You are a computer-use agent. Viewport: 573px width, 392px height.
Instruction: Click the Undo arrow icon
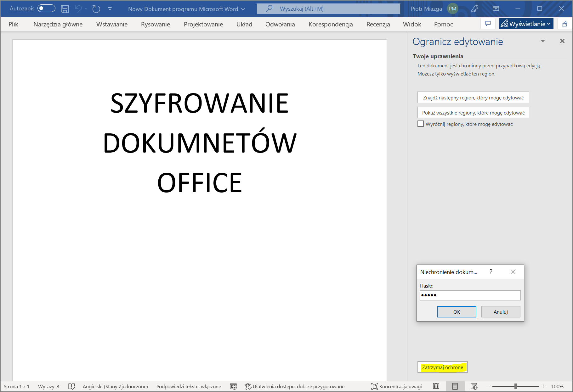click(78, 9)
